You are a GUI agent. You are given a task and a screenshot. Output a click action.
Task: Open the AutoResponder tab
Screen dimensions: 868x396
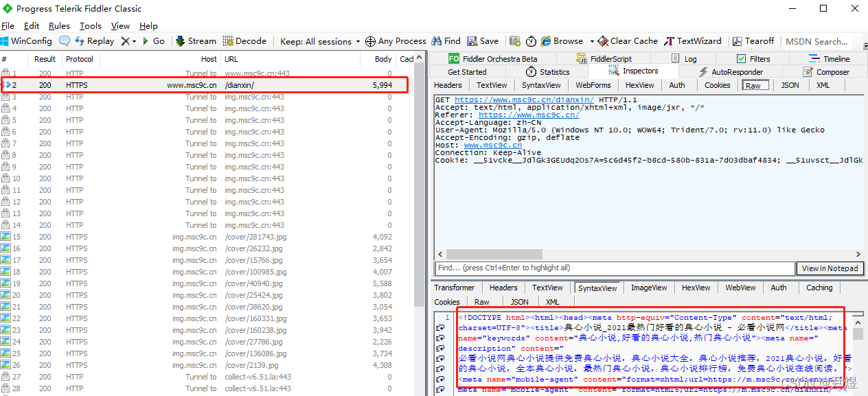[x=732, y=72]
